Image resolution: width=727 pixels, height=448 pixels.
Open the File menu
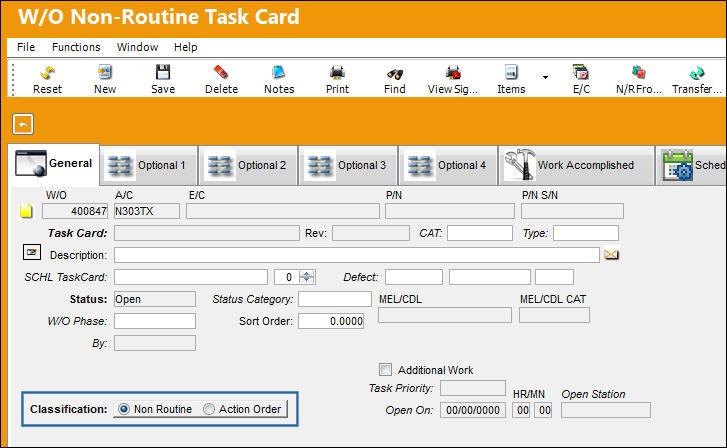[x=26, y=47]
